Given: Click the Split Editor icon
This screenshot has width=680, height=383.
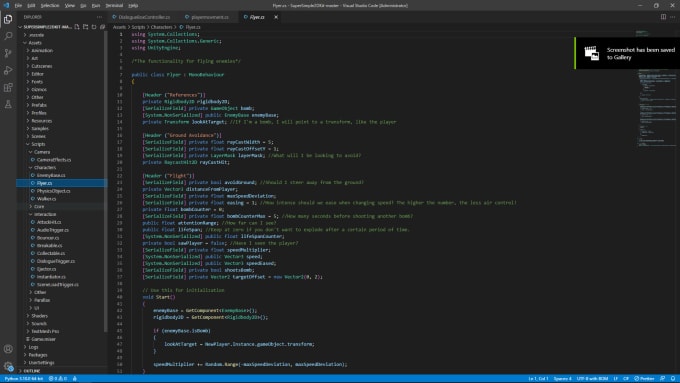Looking at the screenshot, I should (663, 17).
